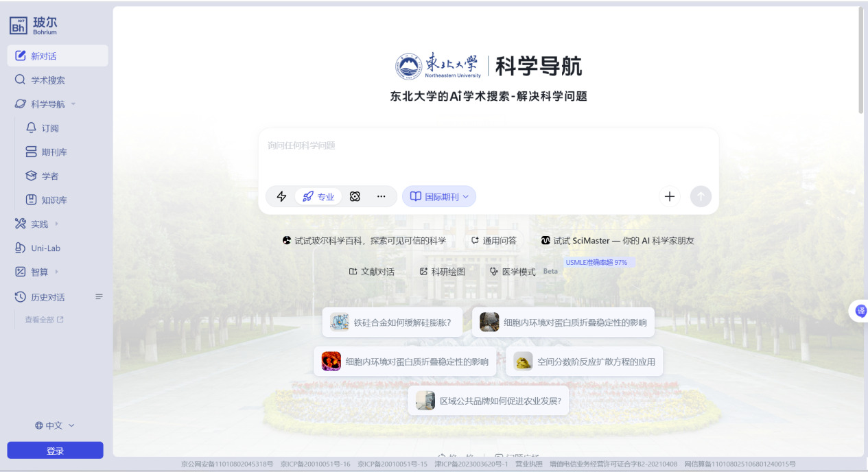Open the 国际期刊 source dropdown
This screenshot has width=868, height=472.
click(439, 197)
